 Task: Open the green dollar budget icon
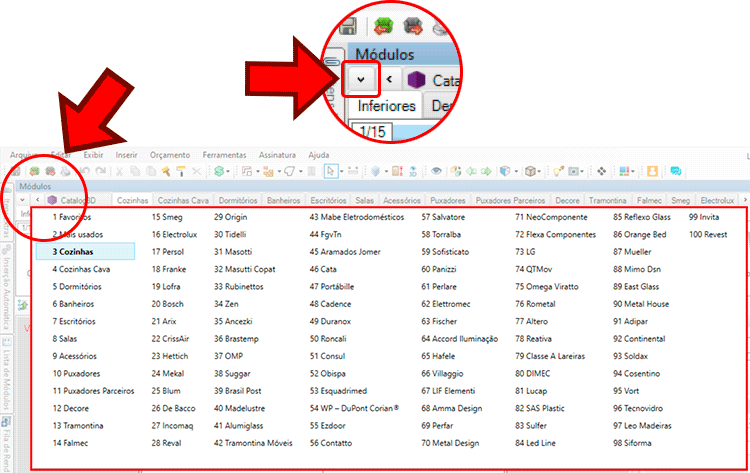pyautogui.click(x=218, y=171)
